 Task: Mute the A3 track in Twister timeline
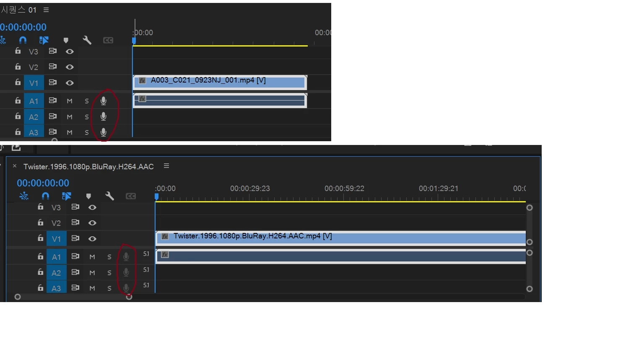pos(92,288)
